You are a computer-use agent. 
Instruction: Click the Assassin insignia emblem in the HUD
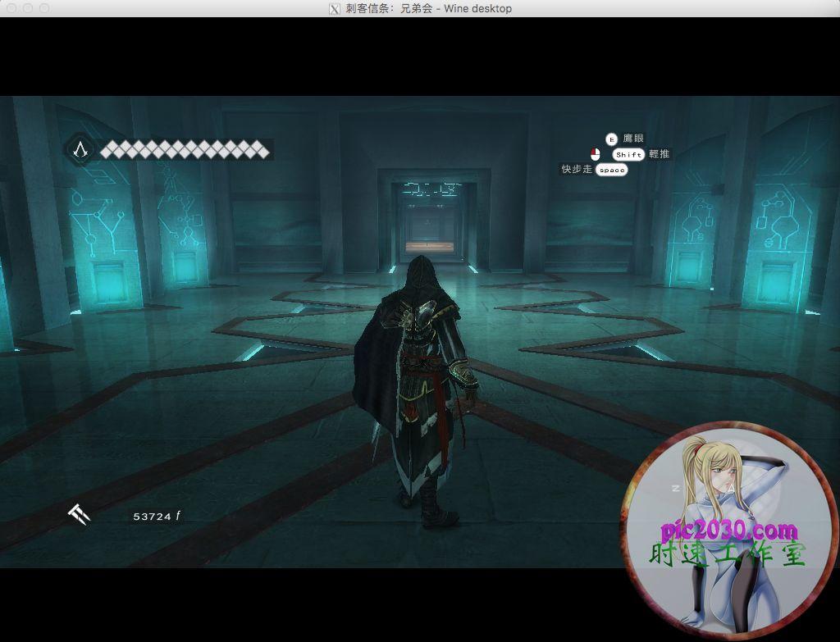80,149
